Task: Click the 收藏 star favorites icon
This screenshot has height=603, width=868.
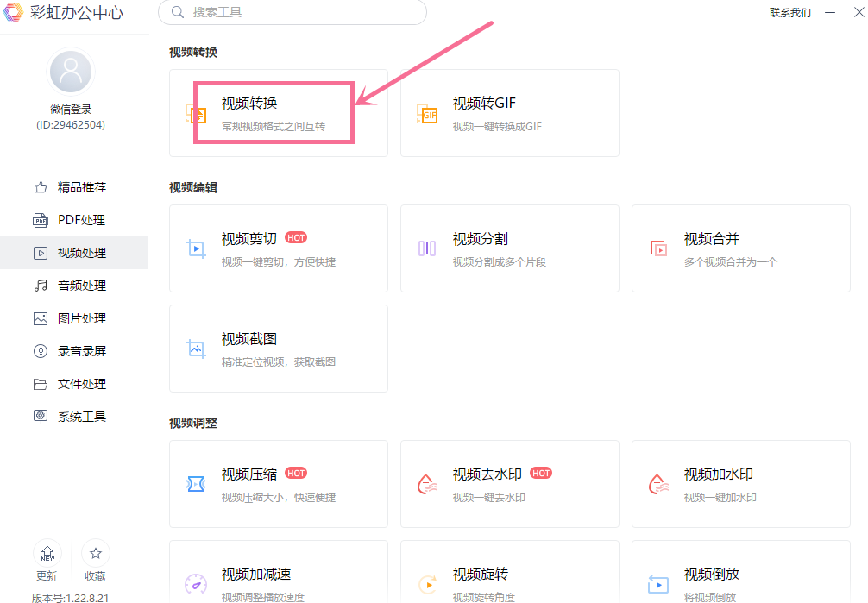Action: tap(96, 554)
